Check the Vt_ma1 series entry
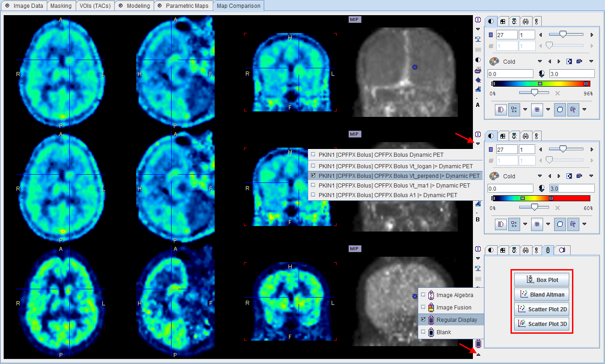 395,185
